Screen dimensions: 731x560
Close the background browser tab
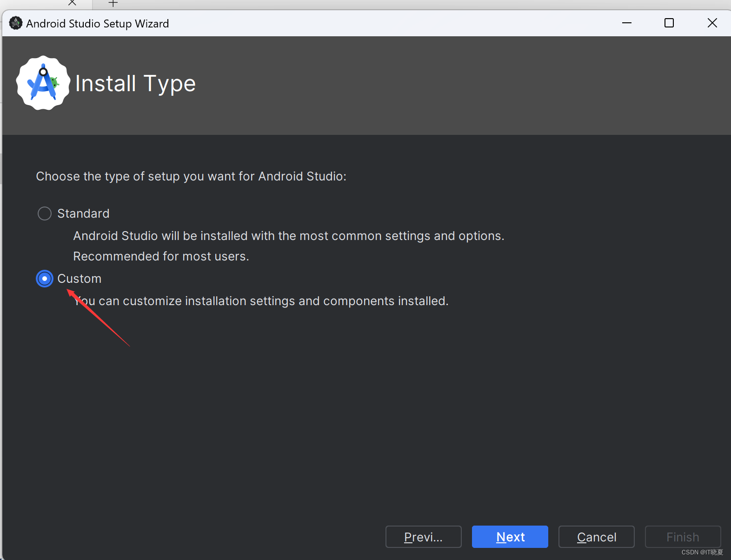pos(72,3)
